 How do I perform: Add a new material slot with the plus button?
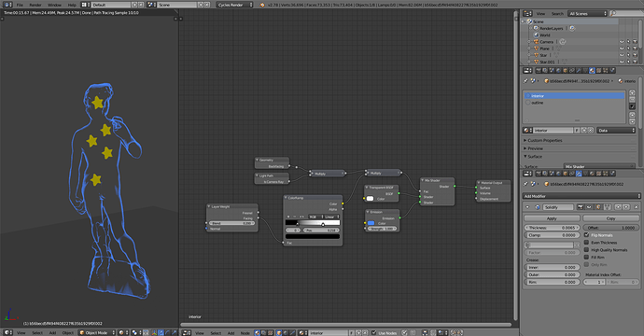pyautogui.click(x=632, y=92)
